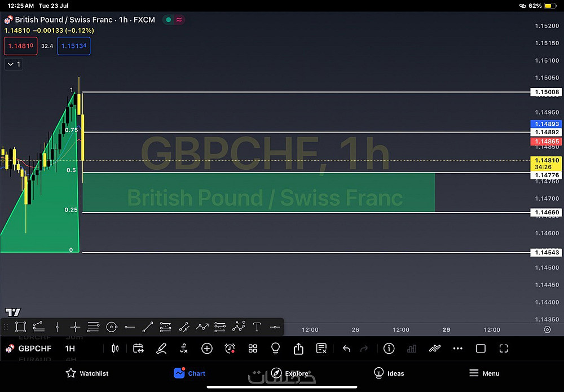The height and width of the screenshot is (392, 564).
Task: Select the zigzag path tool
Action: pos(202,327)
